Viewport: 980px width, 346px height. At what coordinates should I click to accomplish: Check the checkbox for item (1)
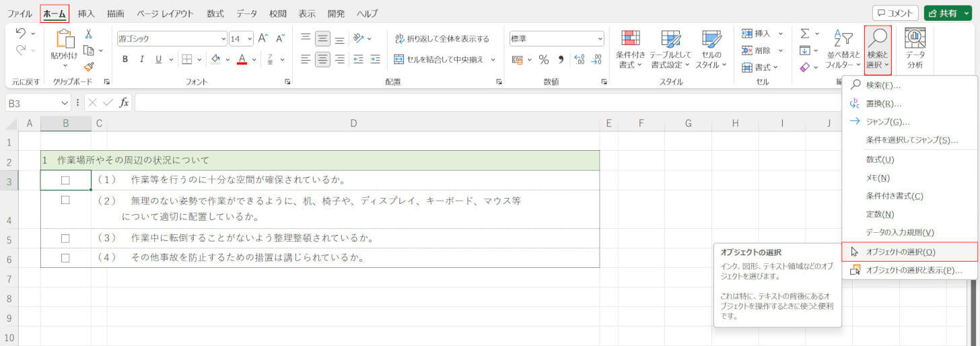(65, 180)
